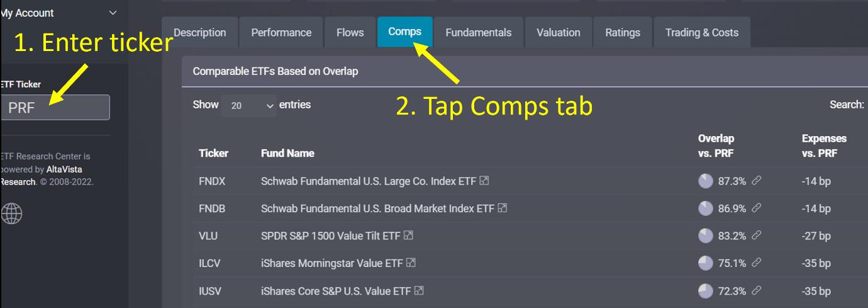Sort table by Overlap vs. PRF column
The height and width of the screenshot is (308, 868).
[716, 145]
